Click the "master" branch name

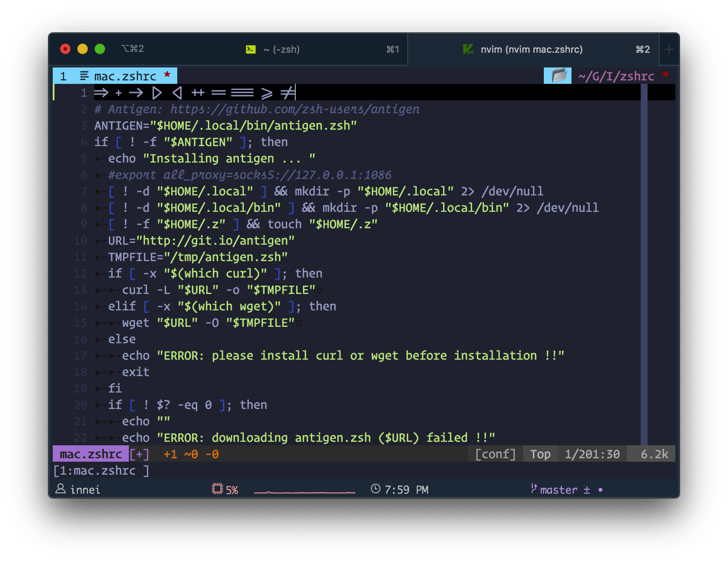(x=559, y=490)
